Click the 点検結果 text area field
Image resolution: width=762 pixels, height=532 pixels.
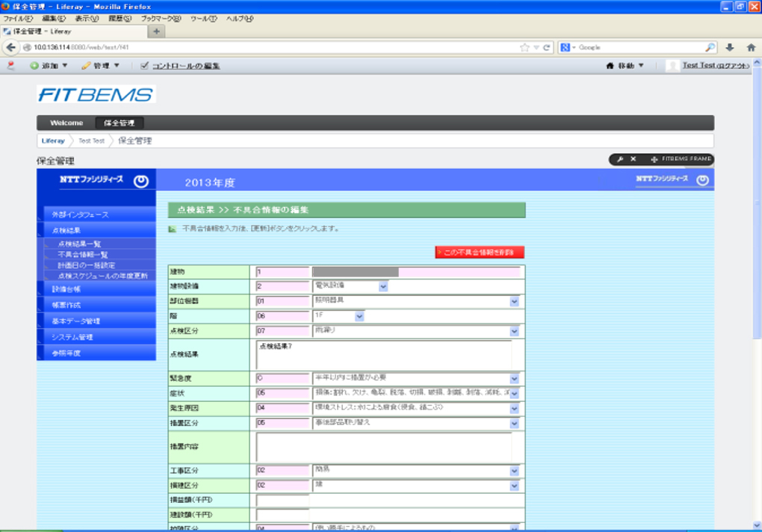pos(384,355)
